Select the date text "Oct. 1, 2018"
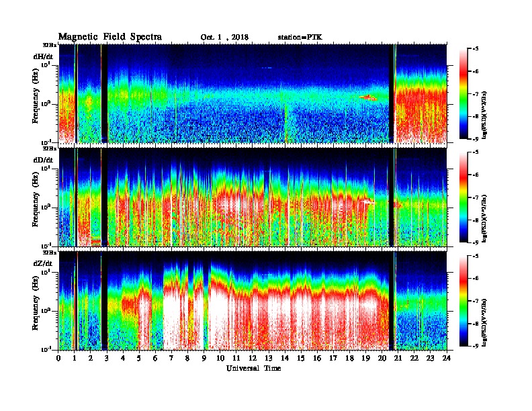 [x=224, y=38]
